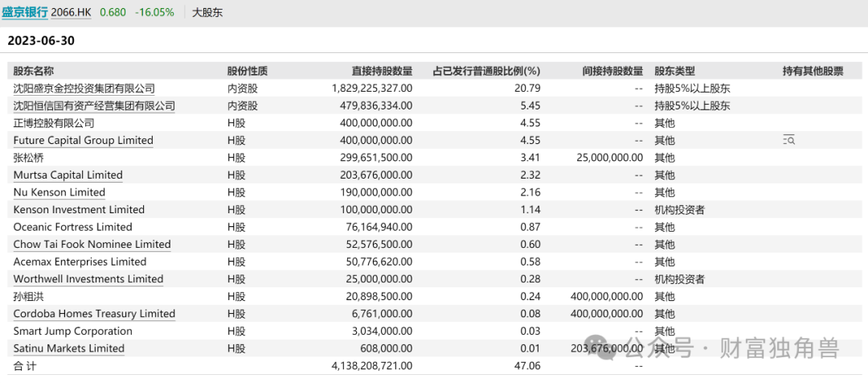Click the value 52,576,500.00
Viewport: 868px width, 383px height.
tap(380, 245)
